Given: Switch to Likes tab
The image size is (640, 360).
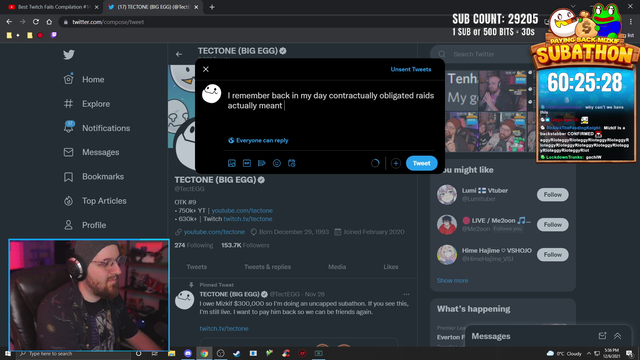Looking at the screenshot, I should click(391, 267).
